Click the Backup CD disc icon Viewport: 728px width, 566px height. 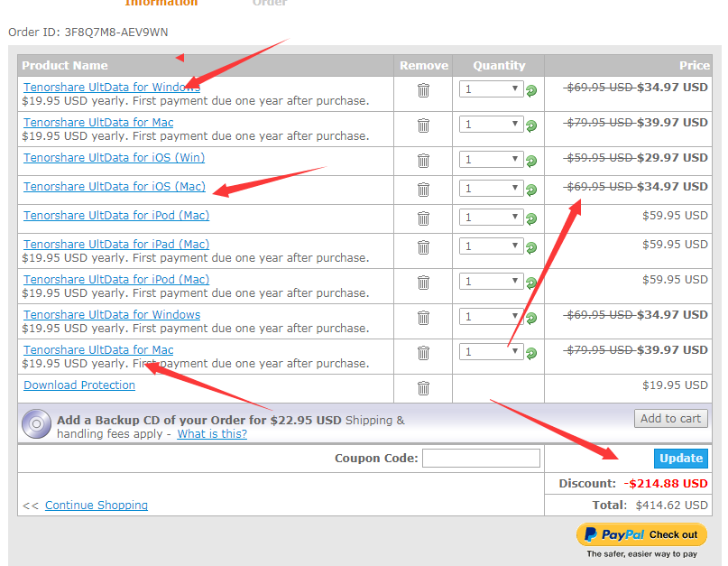pos(36,423)
